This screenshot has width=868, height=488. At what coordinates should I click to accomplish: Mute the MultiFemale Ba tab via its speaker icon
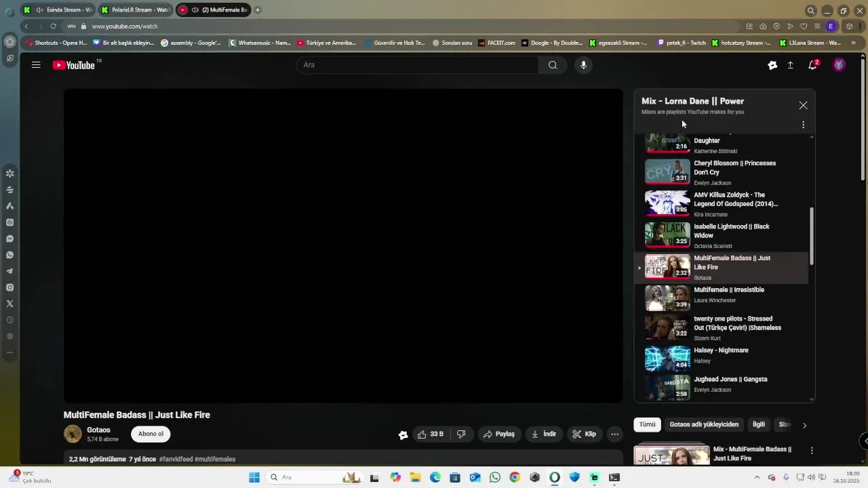[195, 10]
